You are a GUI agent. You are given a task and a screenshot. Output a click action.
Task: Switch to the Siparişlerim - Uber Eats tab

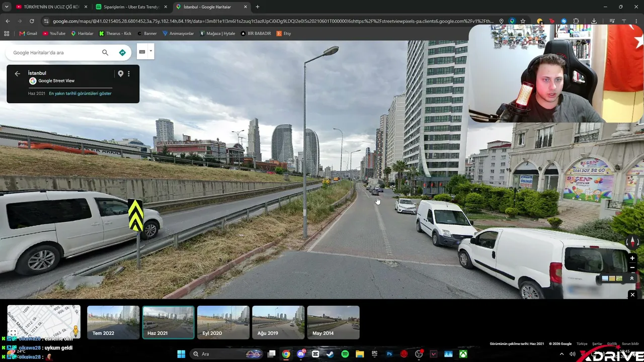[132, 7]
